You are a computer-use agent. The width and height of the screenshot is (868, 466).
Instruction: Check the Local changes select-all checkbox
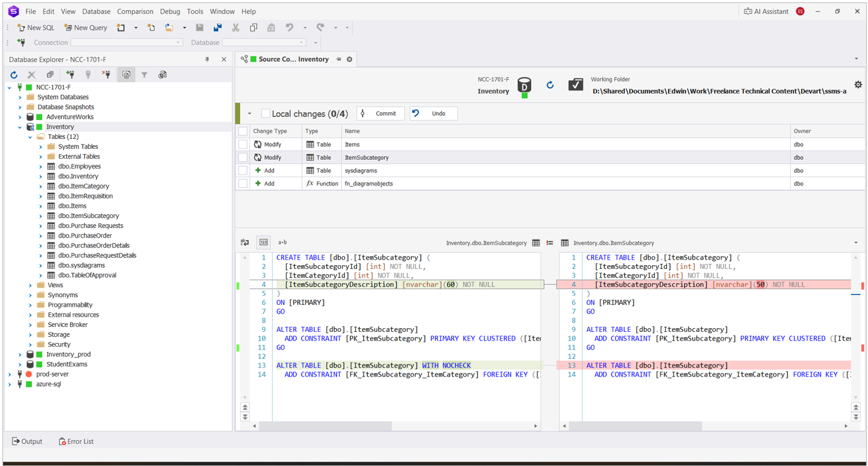point(265,113)
